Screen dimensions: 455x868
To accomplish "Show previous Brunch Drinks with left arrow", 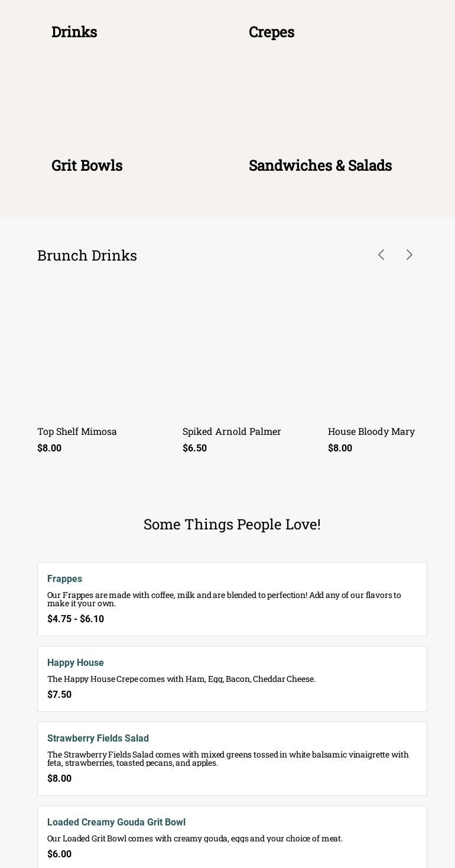I will [381, 255].
